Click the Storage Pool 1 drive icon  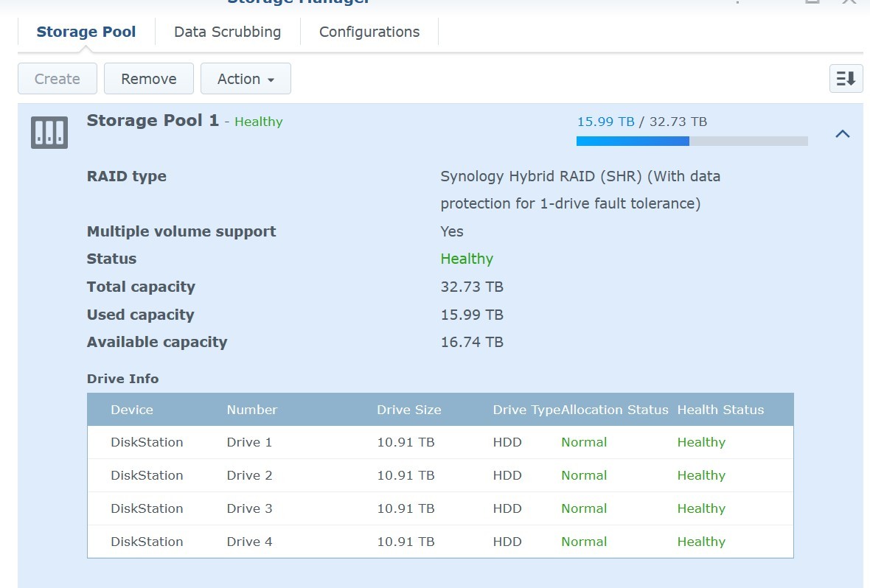pyautogui.click(x=49, y=133)
